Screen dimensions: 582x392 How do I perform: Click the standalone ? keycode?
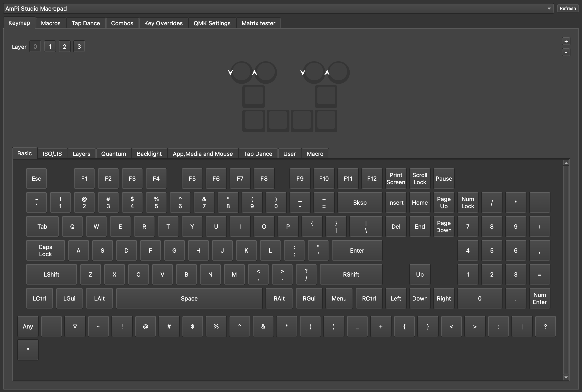click(545, 326)
